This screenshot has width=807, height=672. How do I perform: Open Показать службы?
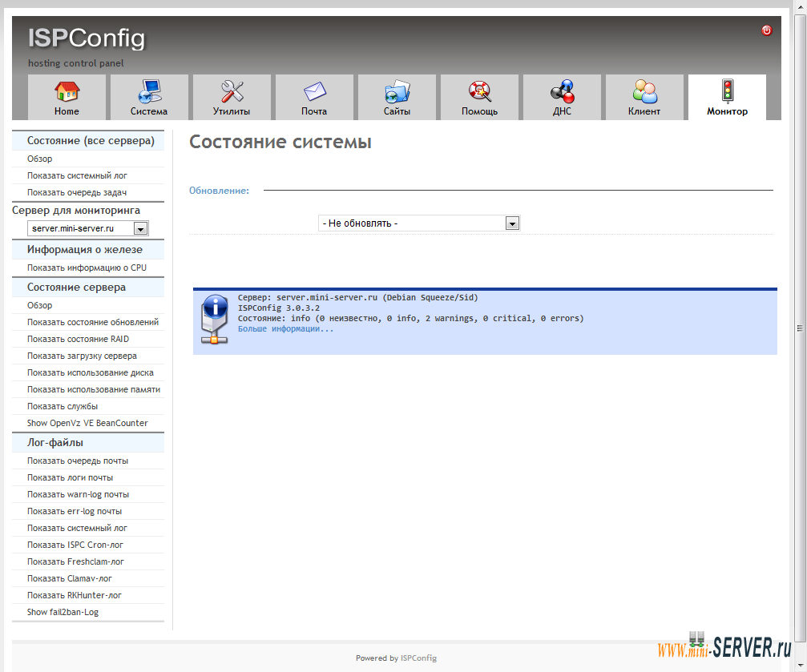(x=63, y=407)
